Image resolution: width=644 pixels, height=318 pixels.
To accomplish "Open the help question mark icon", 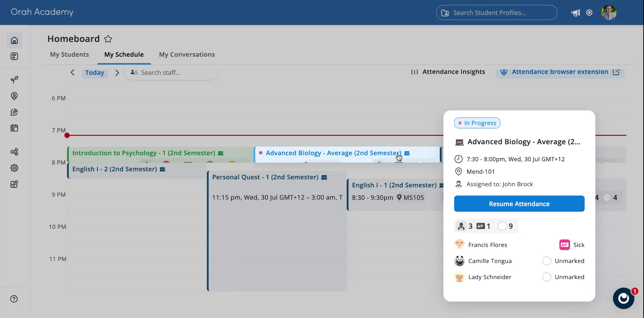I will point(14,299).
